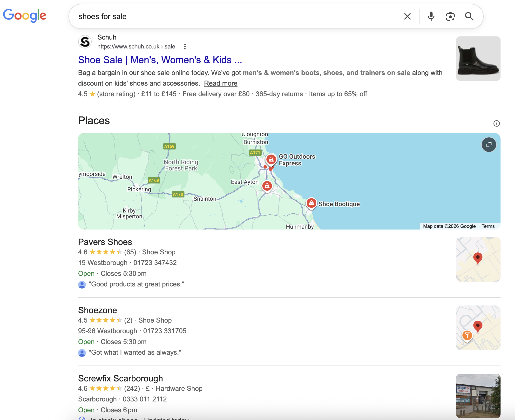This screenshot has height=420, width=515.
Task: Open the map Terms link
Action: (x=488, y=226)
